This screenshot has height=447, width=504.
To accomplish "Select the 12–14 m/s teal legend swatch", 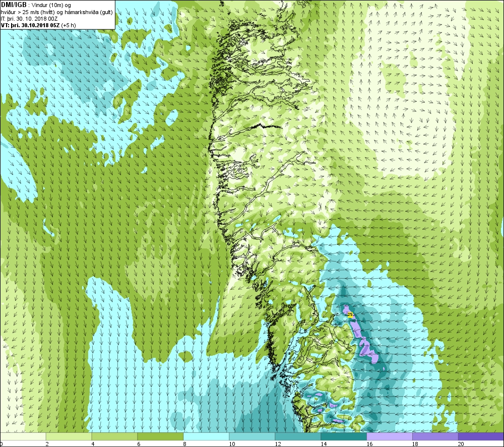I will click(298, 436).
